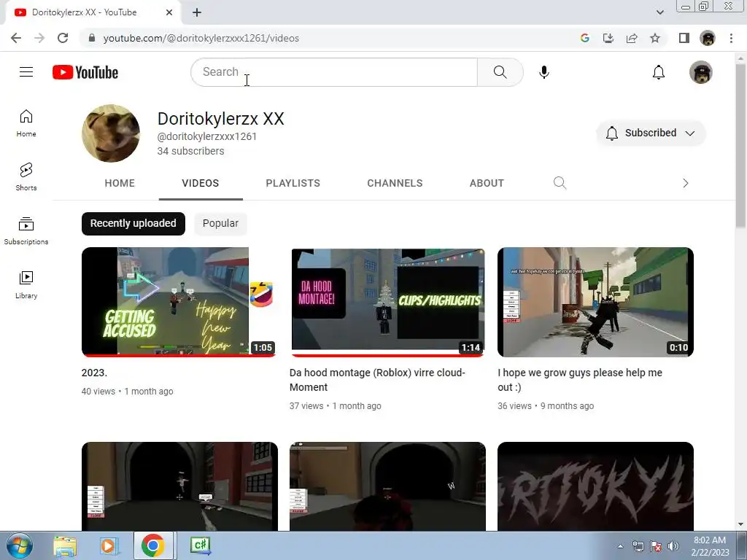Open the PLAYLISTS tab

(293, 183)
